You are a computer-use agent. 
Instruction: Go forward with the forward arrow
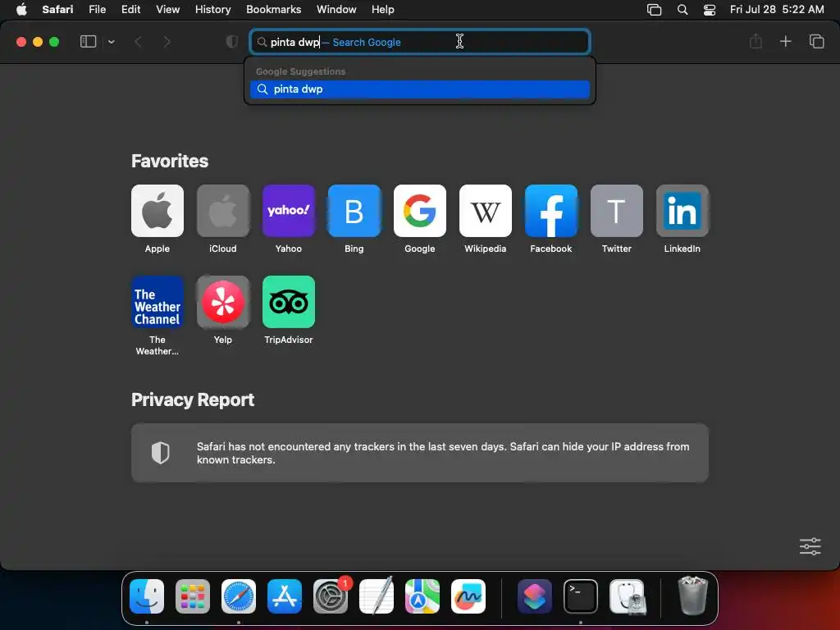point(167,42)
